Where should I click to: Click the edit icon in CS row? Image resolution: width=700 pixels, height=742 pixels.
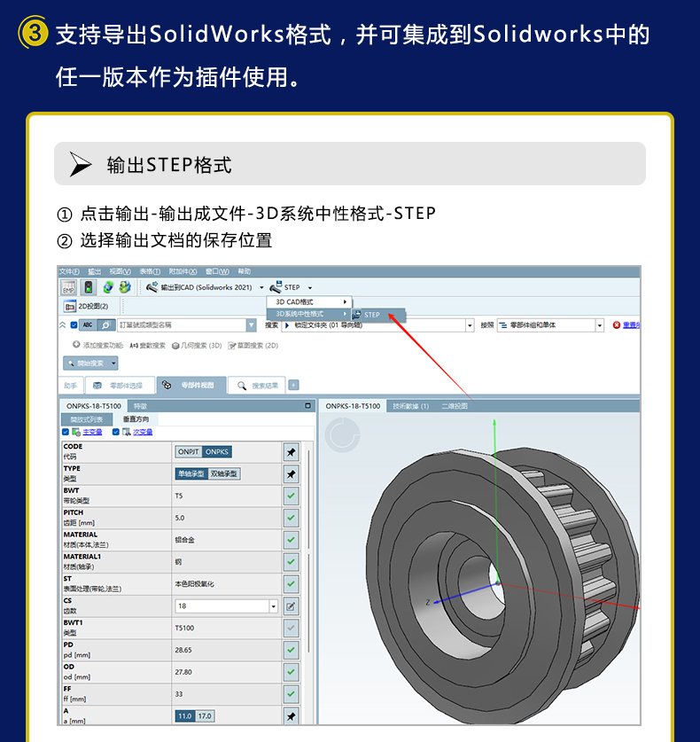click(291, 606)
